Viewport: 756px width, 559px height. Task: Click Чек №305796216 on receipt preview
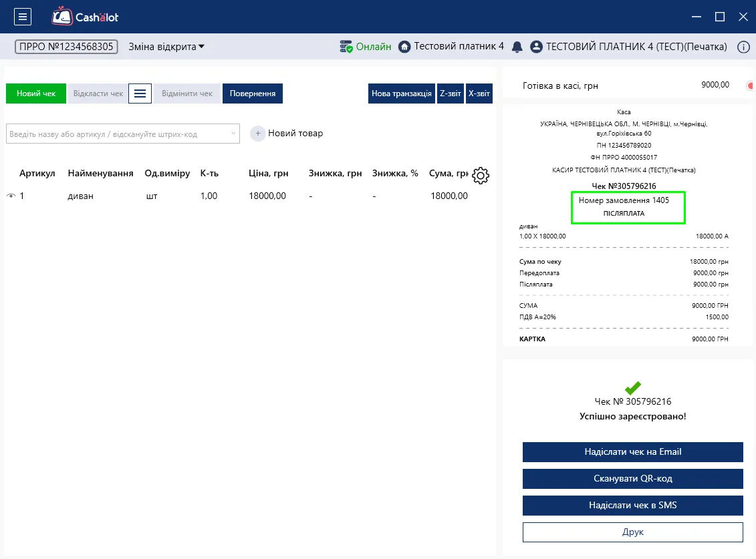[624, 186]
